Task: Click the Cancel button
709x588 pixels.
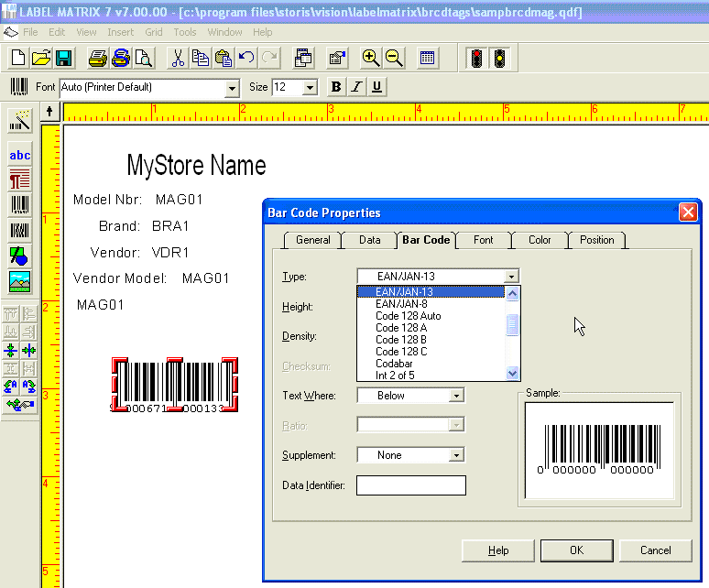Action: [x=655, y=550]
